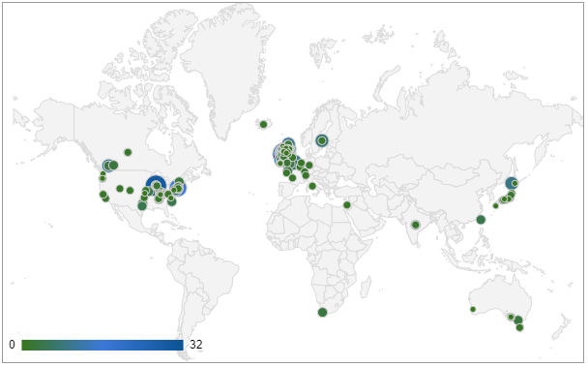Image resolution: width=588 pixels, height=366 pixels.
Task: Click the small marker on southwestern Japan
Action: click(495, 205)
